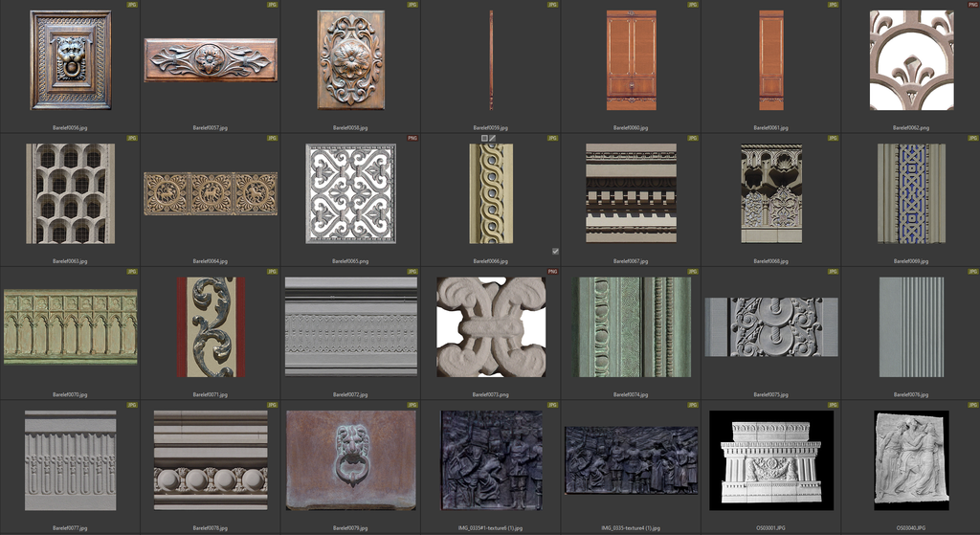The image size is (980, 535).
Task: Select the lion head Barelief0056 thumbnail
Action: (x=70, y=59)
